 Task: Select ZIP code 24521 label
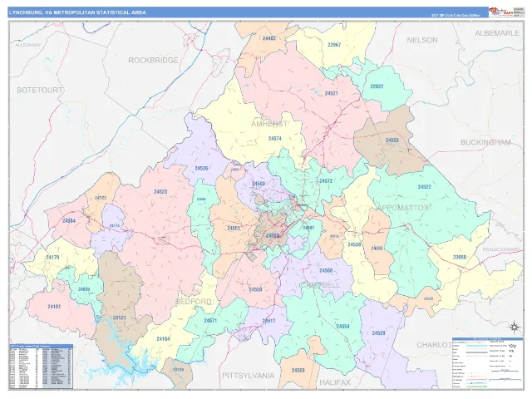point(331,93)
